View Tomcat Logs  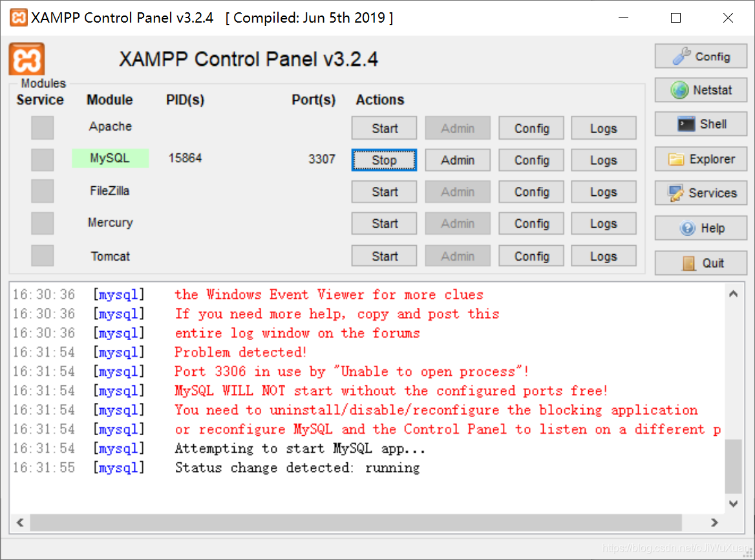[604, 255]
